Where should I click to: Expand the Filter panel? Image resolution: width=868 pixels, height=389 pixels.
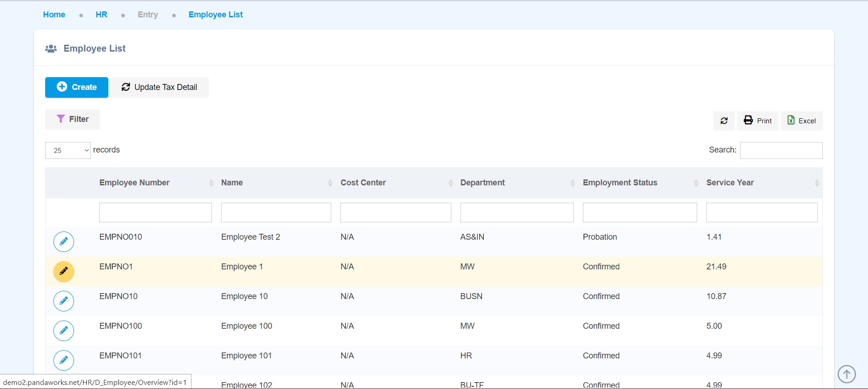pos(72,119)
